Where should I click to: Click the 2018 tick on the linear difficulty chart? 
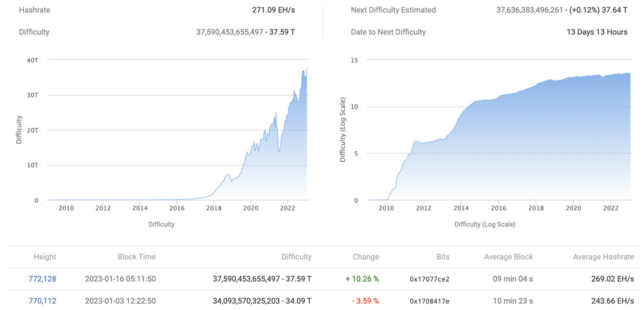click(214, 208)
